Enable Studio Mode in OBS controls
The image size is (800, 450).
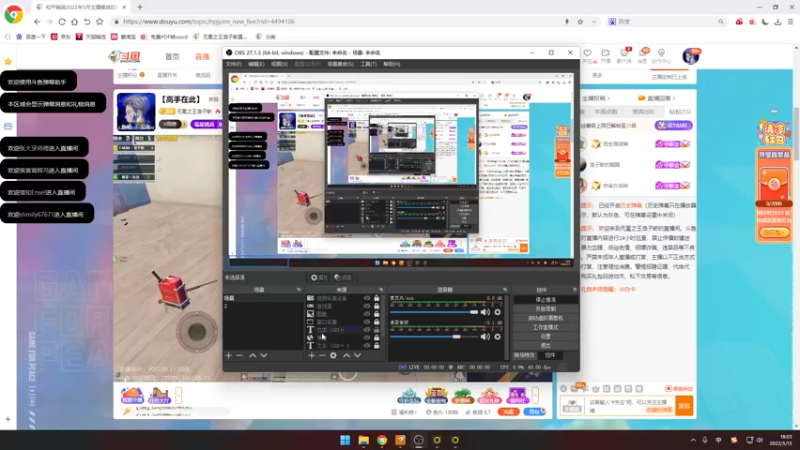[545, 327]
